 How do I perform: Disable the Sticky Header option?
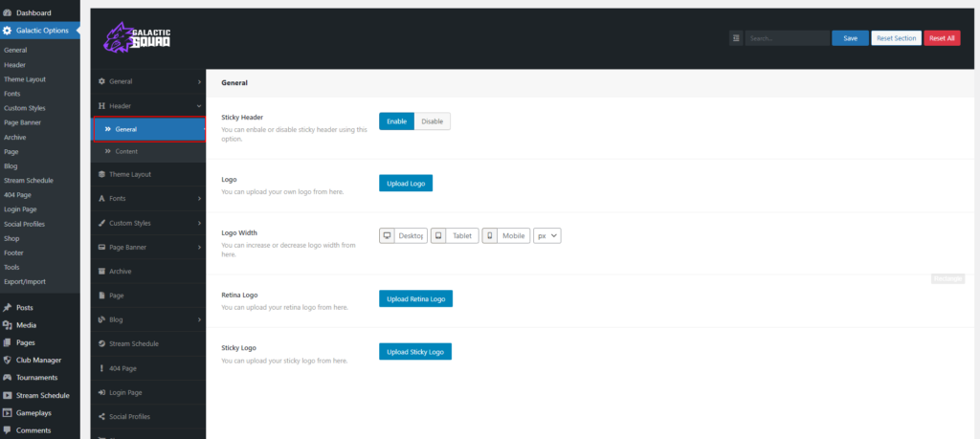(x=432, y=121)
